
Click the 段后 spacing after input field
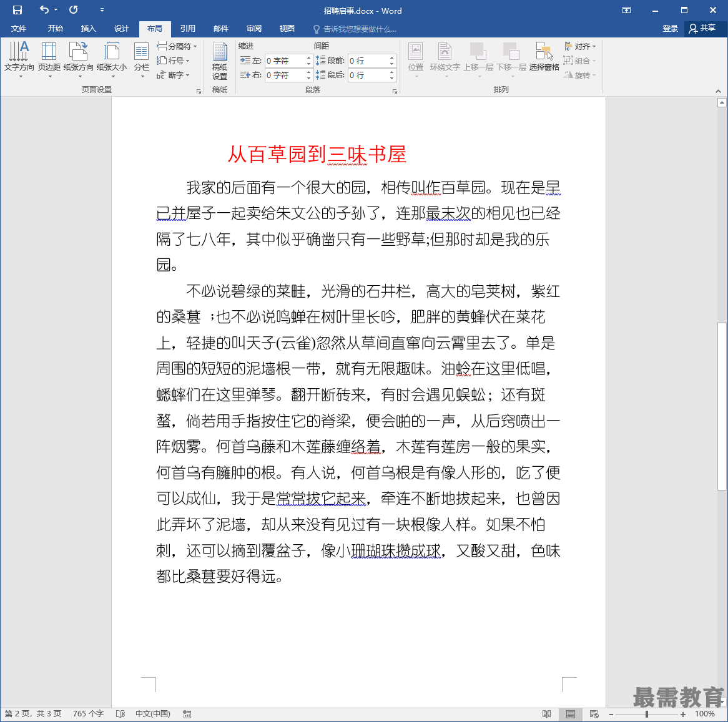(368, 75)
